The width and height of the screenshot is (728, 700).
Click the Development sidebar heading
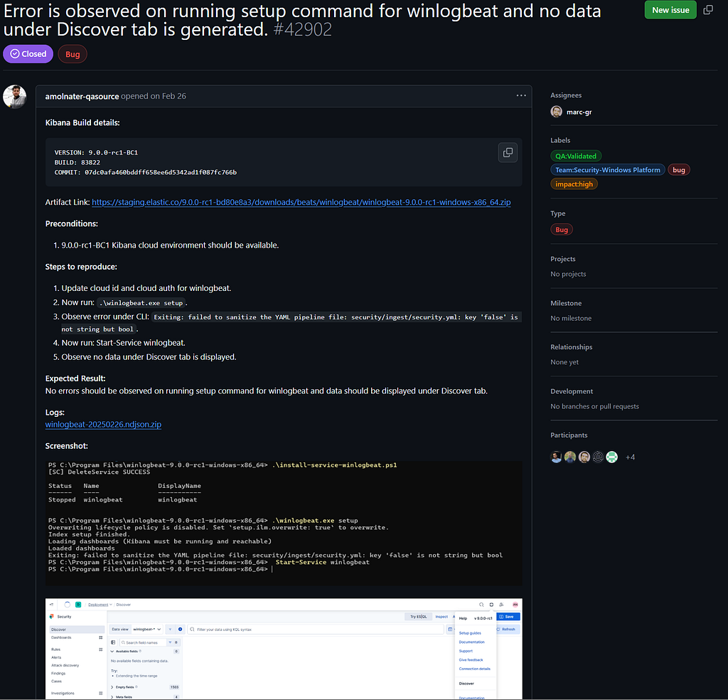click(x=572, y=391)
